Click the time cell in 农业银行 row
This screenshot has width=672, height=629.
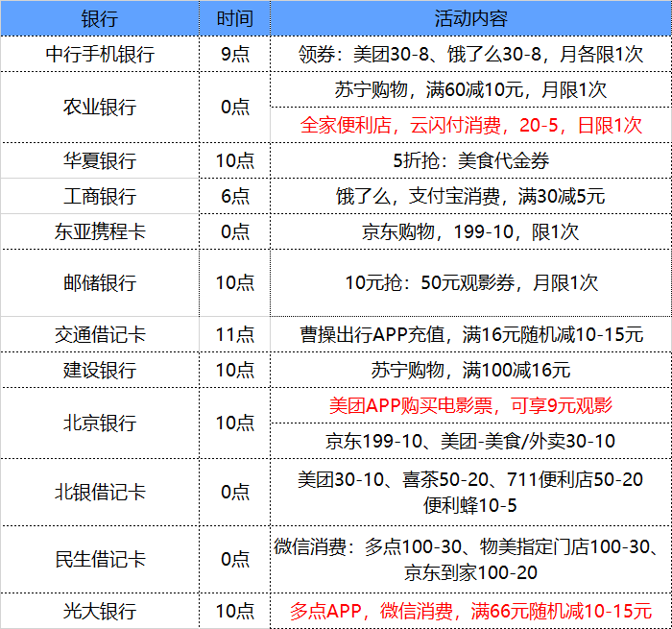point(235,108)
